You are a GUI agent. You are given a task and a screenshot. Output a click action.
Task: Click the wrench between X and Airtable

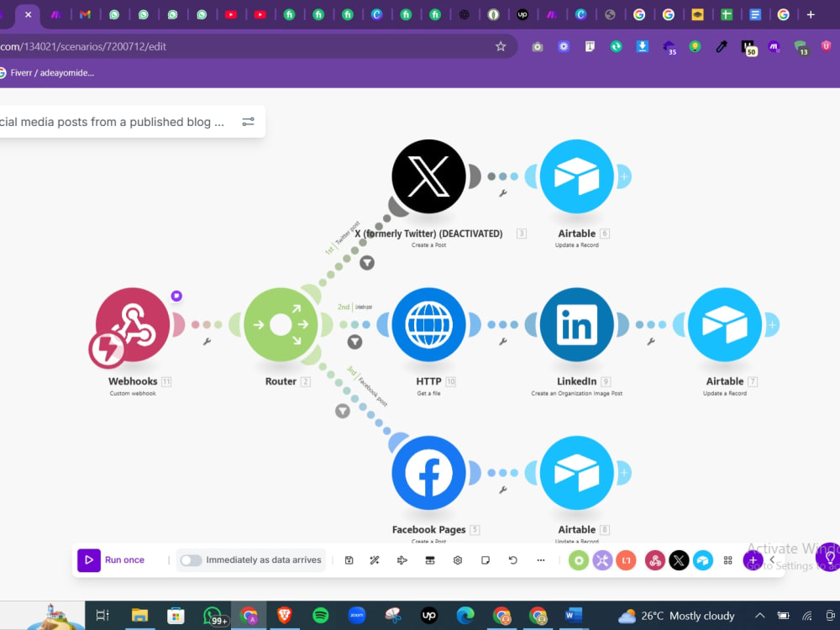click(503, 193)
